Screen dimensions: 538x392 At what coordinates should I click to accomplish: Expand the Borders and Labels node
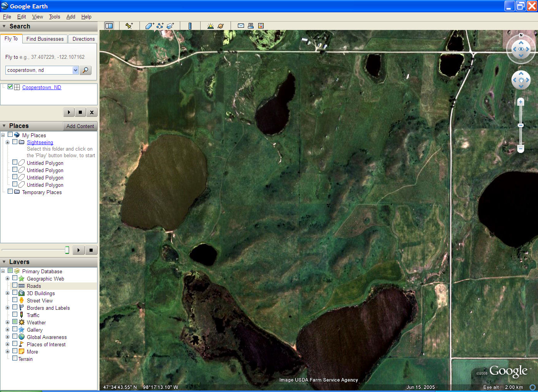click(x=7, y=307)
